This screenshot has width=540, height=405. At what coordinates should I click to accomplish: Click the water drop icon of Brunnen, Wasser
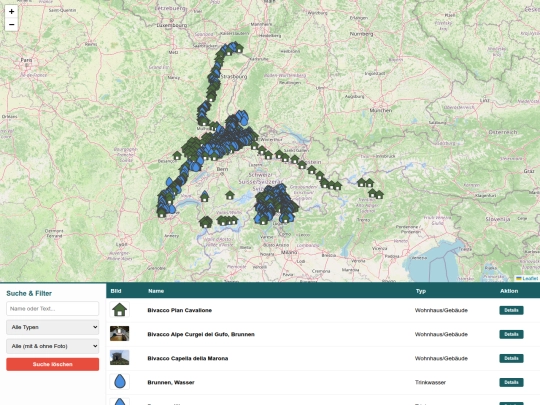pyautogui.click(x=120, y=382)
